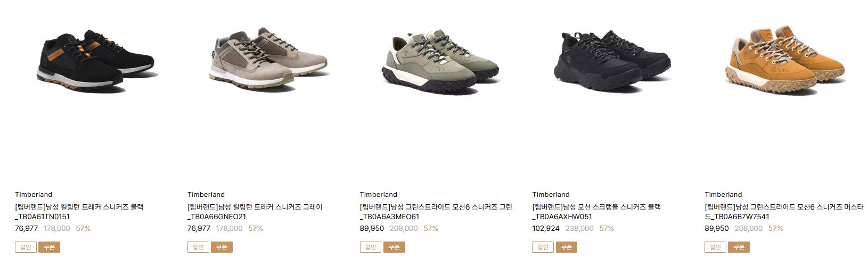The width and height of the screenshot is (868, 266).
Task: Click the Timberland brand above TB0A6A3MEO61
Action: point(379,194)
